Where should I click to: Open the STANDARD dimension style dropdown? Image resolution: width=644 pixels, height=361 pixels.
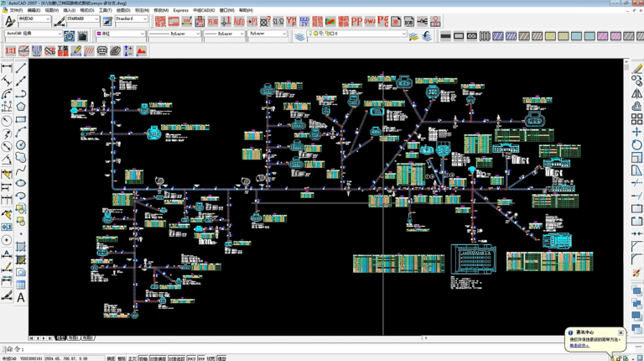click(x=82, y=19)
